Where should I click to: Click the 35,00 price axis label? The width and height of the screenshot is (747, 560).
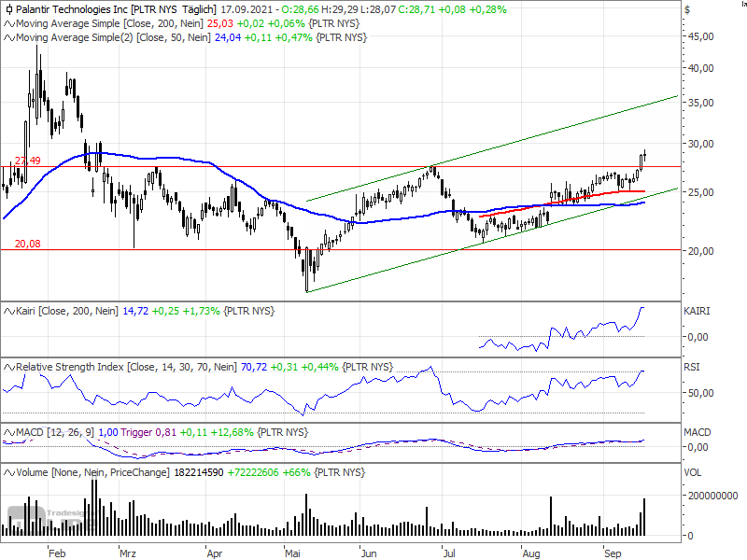(x=701, y=103)
